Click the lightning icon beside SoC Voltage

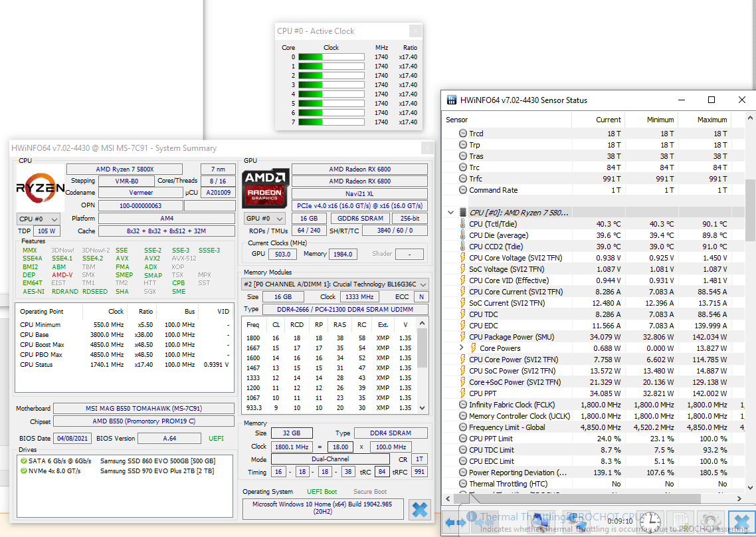coord(463,269)
